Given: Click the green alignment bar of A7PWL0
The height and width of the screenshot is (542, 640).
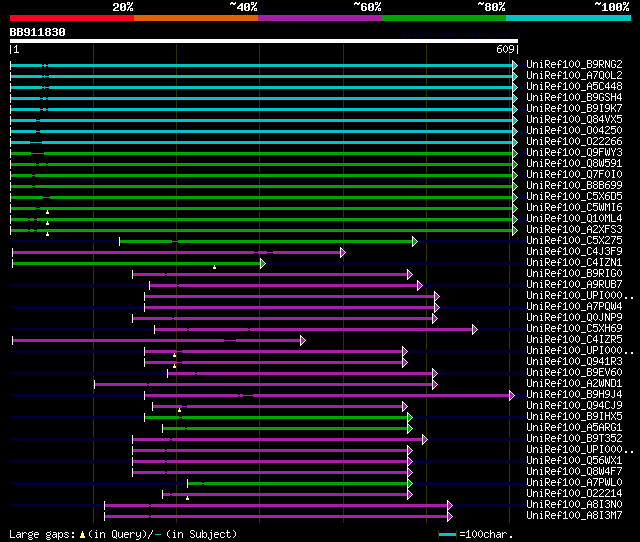Looking at the screenshot, I should [298, 484].
